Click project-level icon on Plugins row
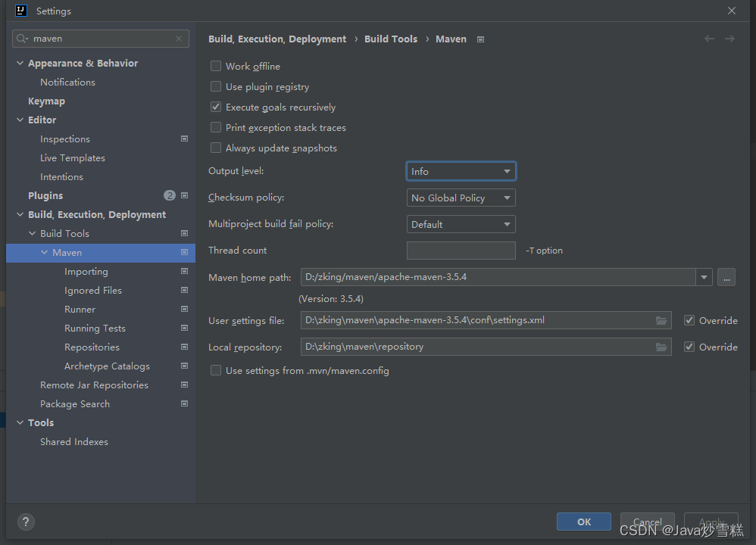The width and height of the screenshot is (756, 545). coord(184,195)
